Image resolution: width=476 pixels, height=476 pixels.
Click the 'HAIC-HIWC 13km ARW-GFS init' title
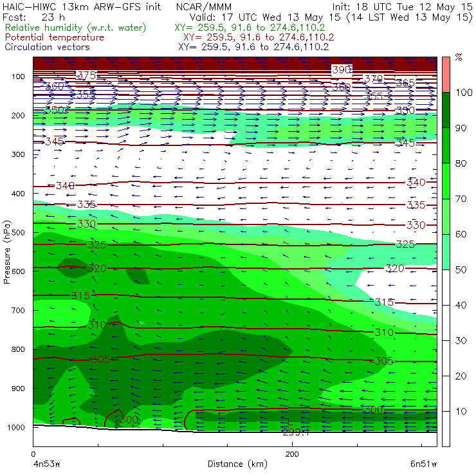pyautogui.click(x=81, y=7)
